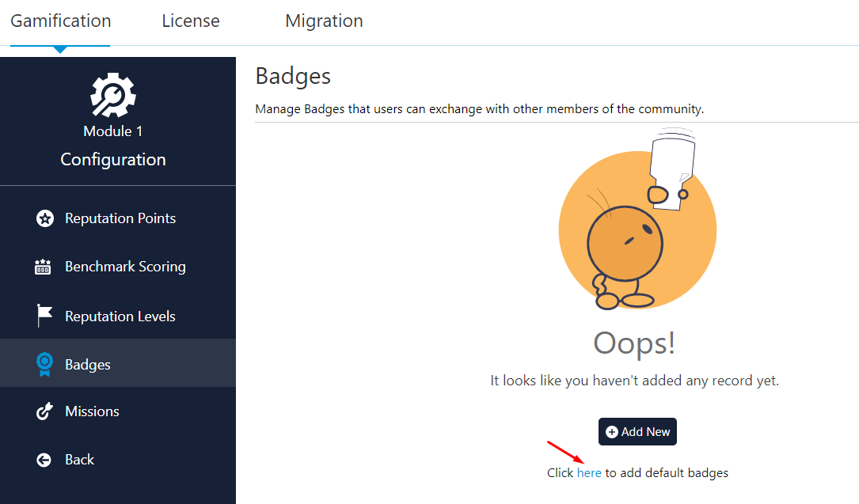The width and height of the screenshot is (859, 504).
Task: Select the Gamification tab
Action: 59,21
